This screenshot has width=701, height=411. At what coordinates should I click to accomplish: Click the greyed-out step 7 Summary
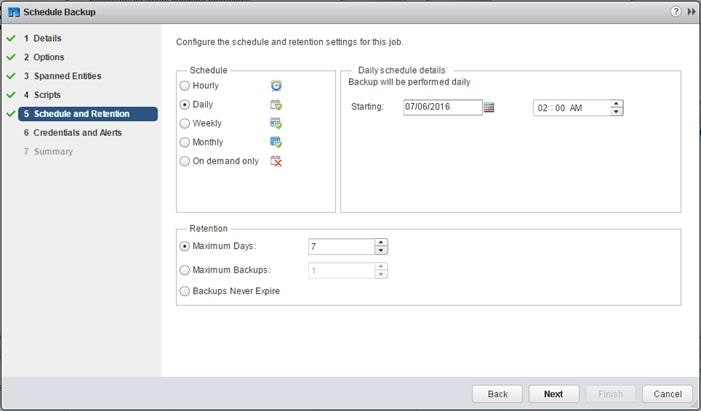click(x=48, y=152)
